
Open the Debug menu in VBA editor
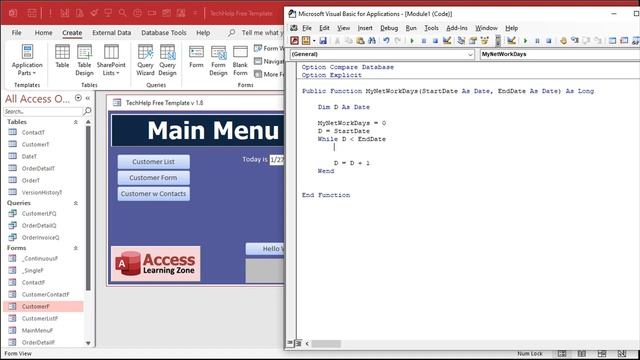tap(389, 28)
